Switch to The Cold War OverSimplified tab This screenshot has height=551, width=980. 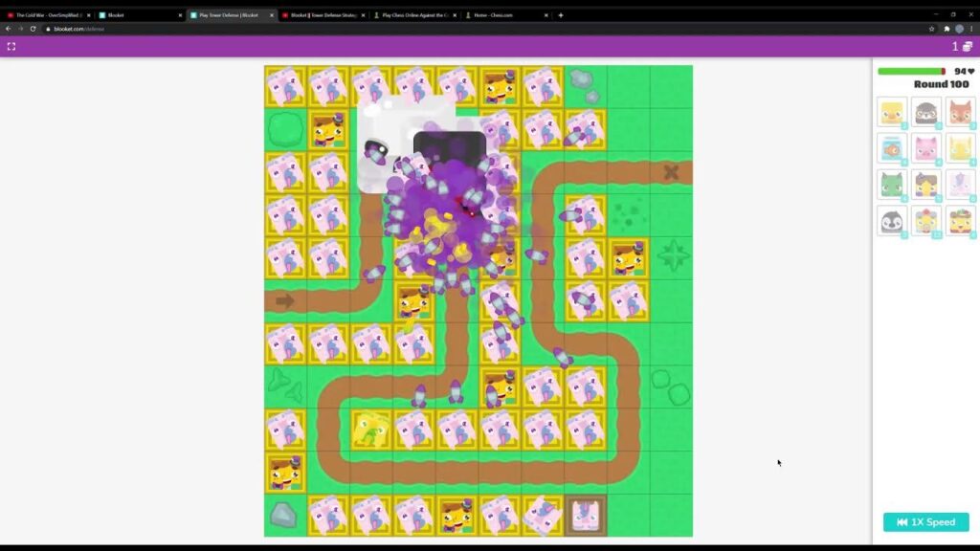point(49,15)
